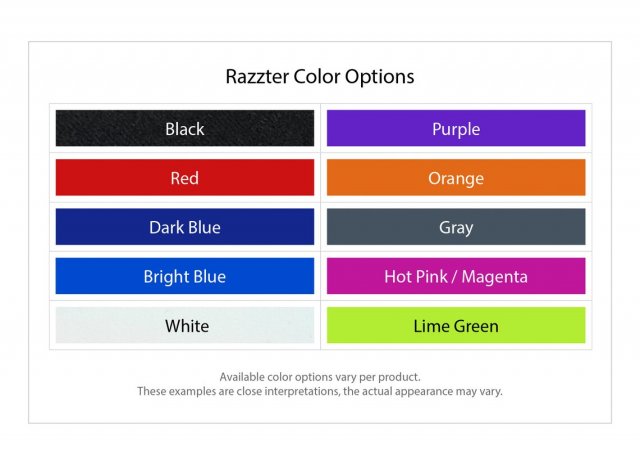Click the 'White' text label
Image resolution: width=640 pixels, height=451 pixels.
point(187,326)
